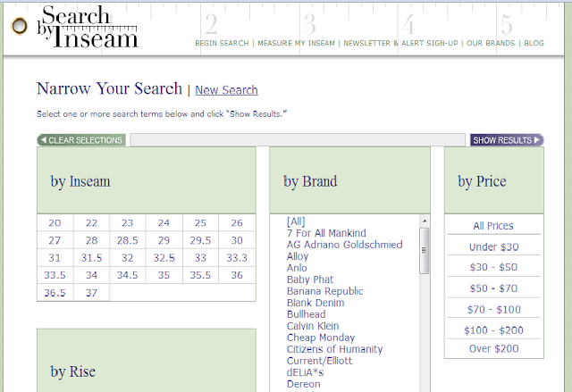Select the $30 - $50 price range

[493, 267]
